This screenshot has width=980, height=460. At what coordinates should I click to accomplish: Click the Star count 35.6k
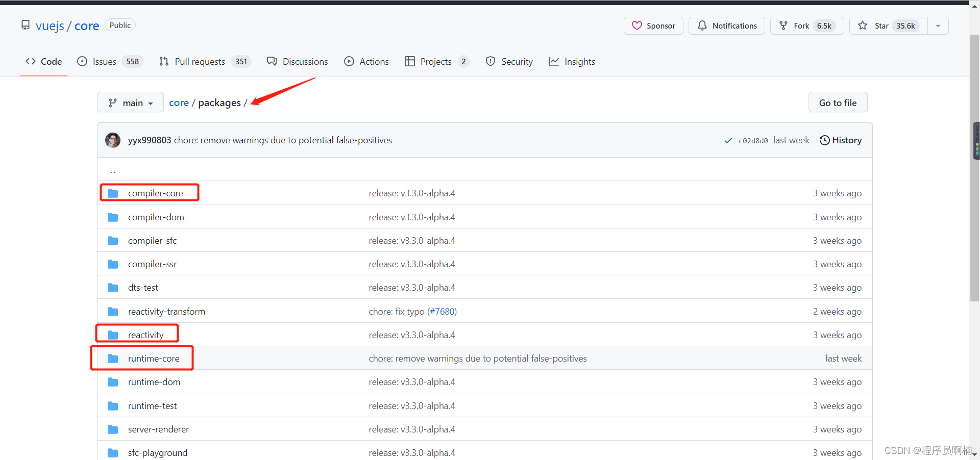click(906, 26)
